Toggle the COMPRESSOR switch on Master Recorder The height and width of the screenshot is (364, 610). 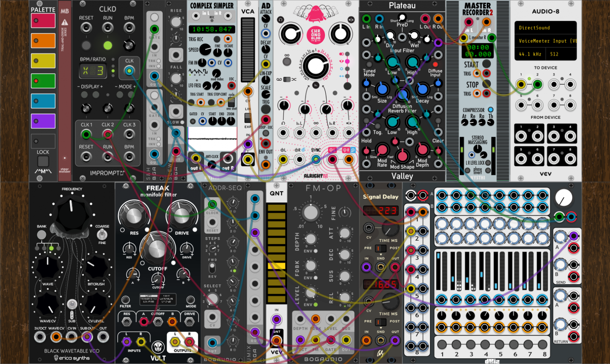pyautogui.click(x=490, y=110)
